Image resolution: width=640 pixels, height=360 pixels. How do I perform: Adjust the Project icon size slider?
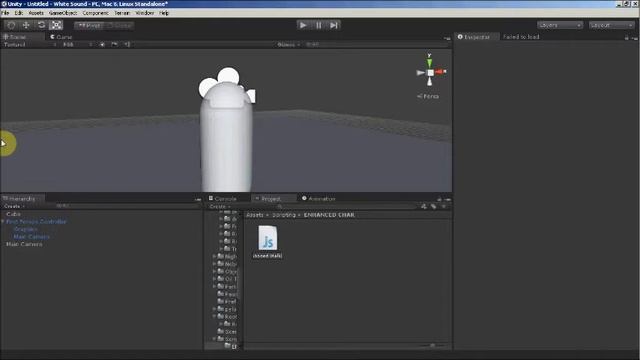click(432, 345)
